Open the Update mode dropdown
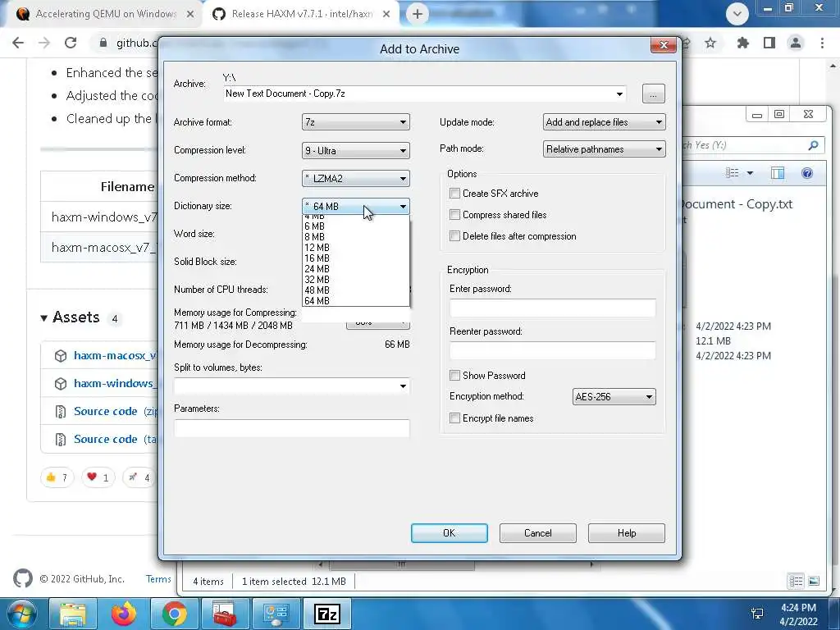This screenshot has height=630, width=840. point(604,122)
